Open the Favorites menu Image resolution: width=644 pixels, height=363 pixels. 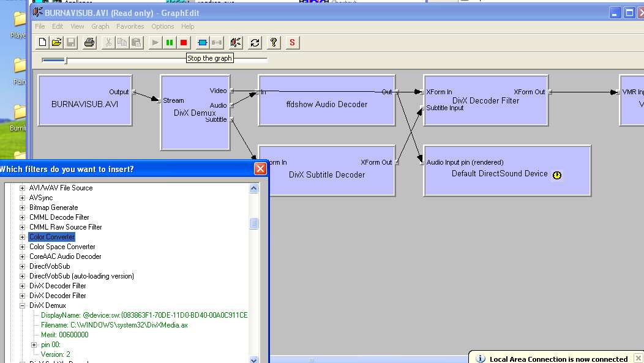pos(130,26)
